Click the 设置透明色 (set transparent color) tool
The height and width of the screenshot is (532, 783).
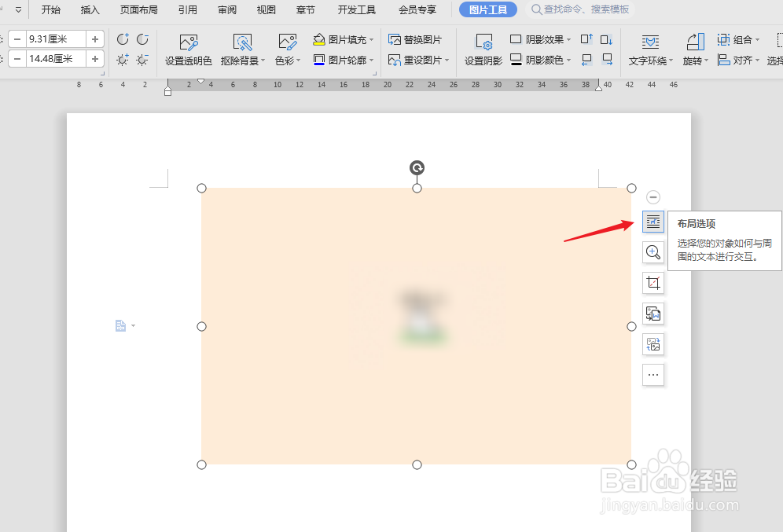188,50
